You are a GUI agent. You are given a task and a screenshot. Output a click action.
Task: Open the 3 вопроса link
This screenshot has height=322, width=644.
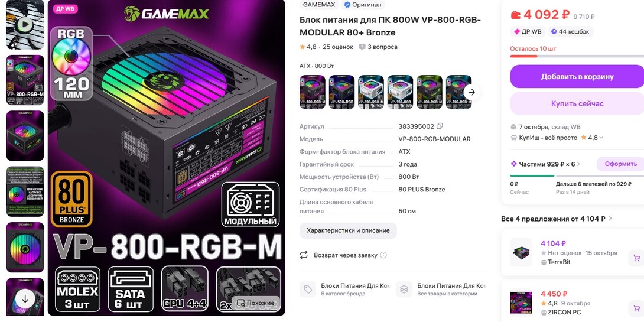click(x=378, y=47)
